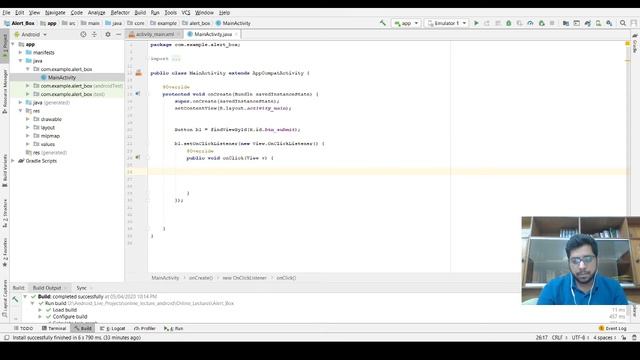This screenshot has height=360, width=640.
Task: Toggle the Layout Captures side panel
Action: click(4, 298)
